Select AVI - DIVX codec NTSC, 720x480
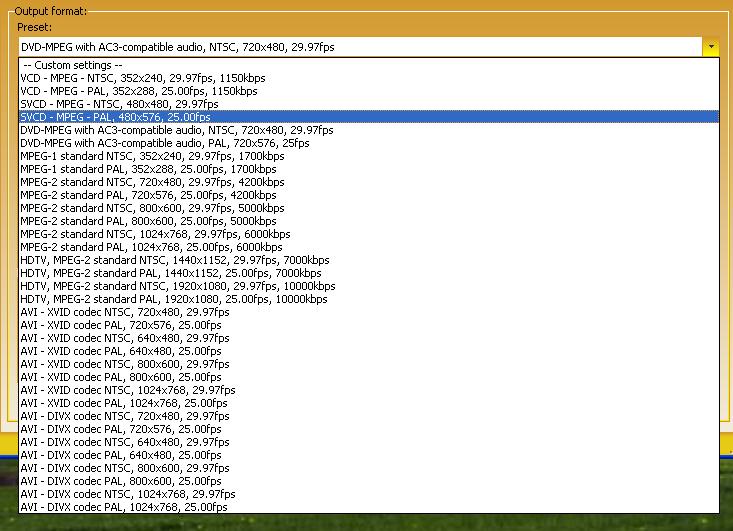Image resolution: width=733 pixels, height=531 pixels. click(369, 416)
